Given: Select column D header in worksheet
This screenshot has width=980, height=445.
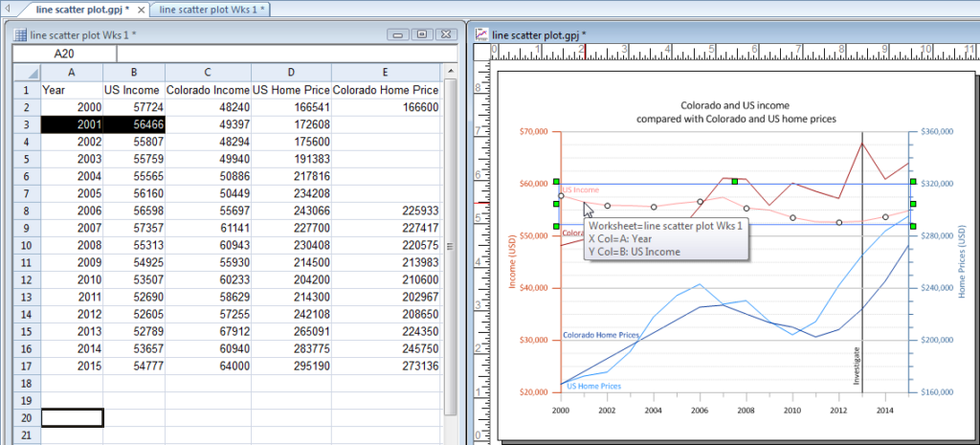Looking at the screenshot, I should [290, 72].
